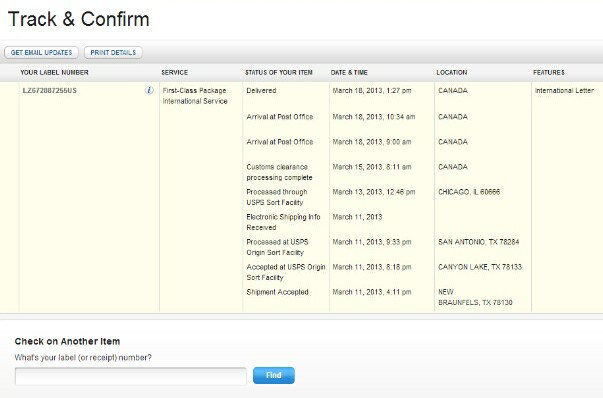This screenshot has height=398, width=603.
Task: Select location CHICAGO, IL 60666
Action: 469,192
